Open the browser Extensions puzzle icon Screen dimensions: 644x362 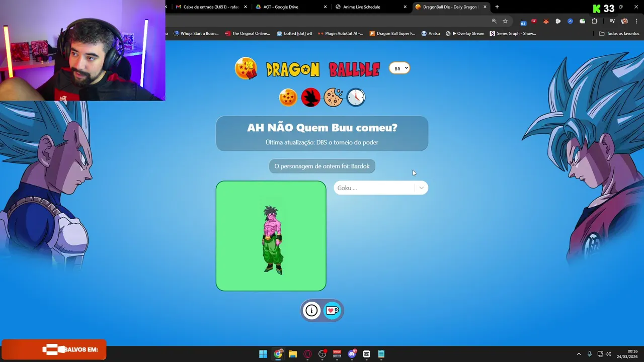(595, 21)
